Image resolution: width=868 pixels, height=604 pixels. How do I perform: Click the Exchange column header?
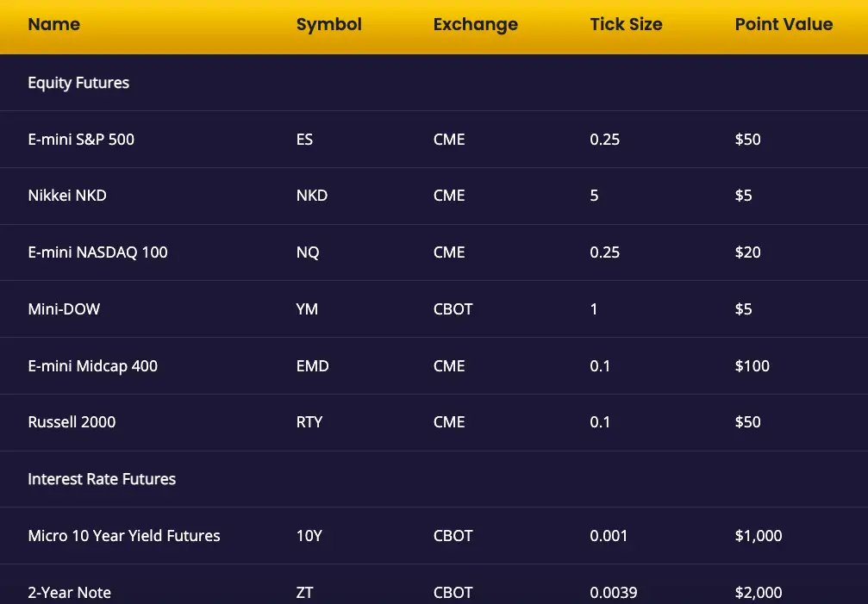pyautogui.click(x=476, y=25)
